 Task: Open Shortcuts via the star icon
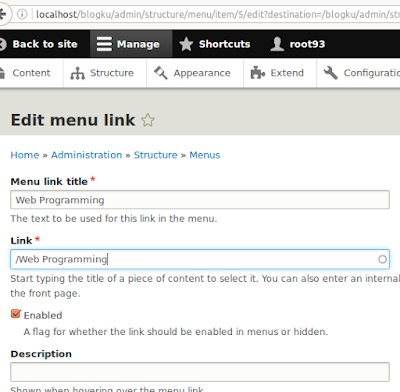tap(186, 44)
